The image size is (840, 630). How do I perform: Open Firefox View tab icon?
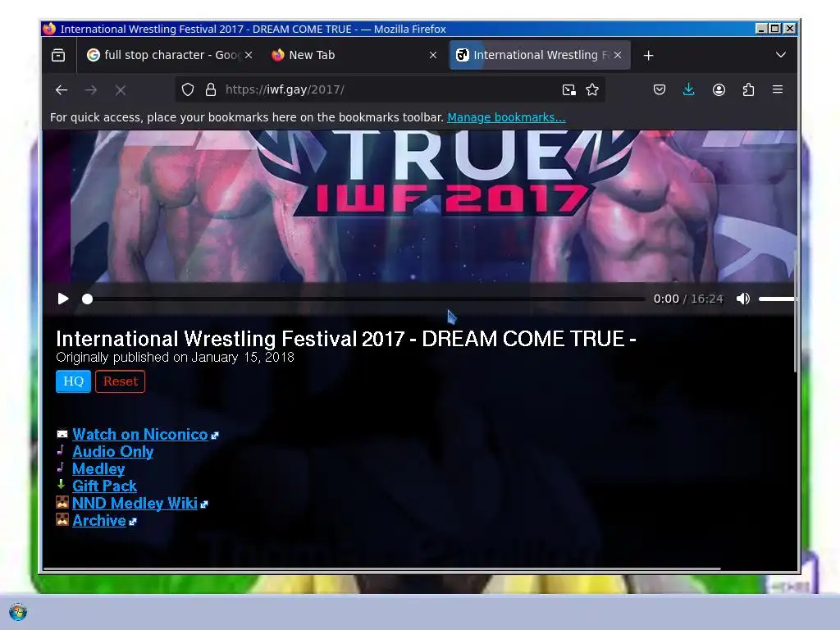58,55
